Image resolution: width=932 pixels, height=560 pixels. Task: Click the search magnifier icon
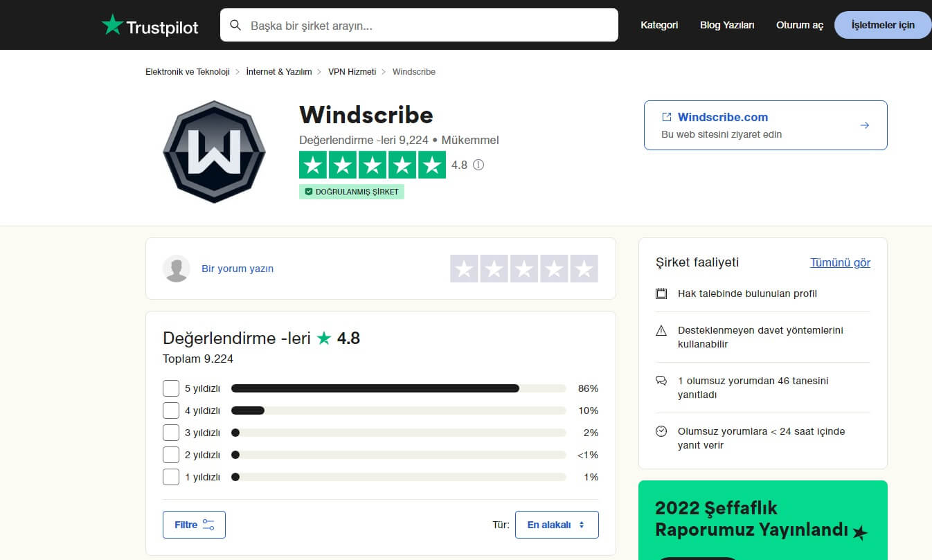pyautogui.click(x=235, y=26)
